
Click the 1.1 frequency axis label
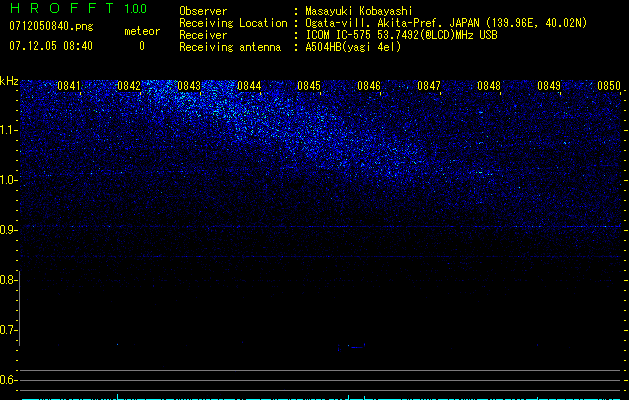coord(8,130)
